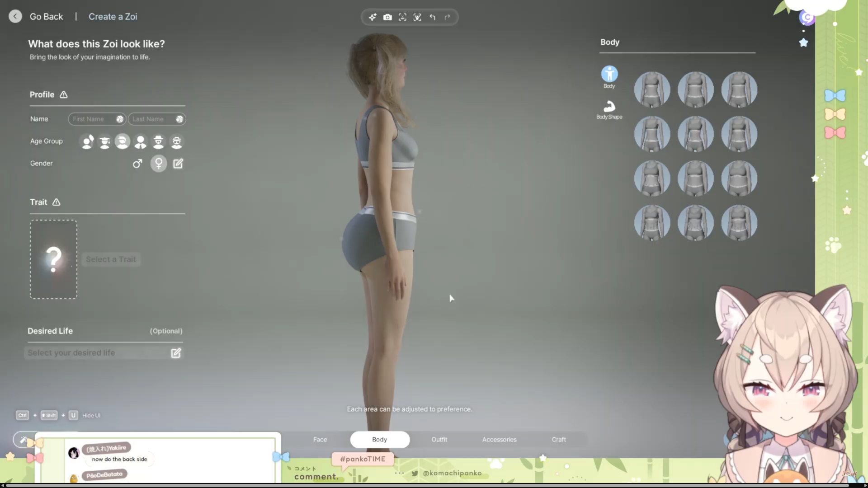Screen dimensions: 868x488
Task: Open the Select a Trait slot
Action: (x=54, y=259)
